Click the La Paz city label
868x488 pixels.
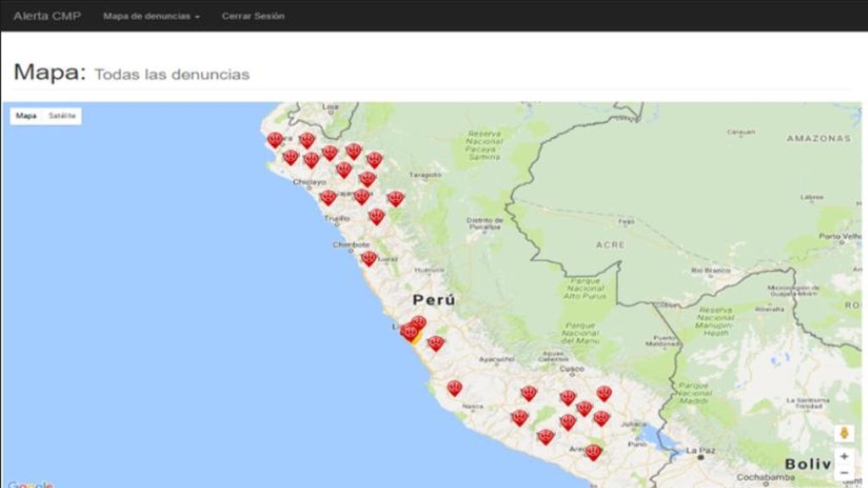coord(700,451)
